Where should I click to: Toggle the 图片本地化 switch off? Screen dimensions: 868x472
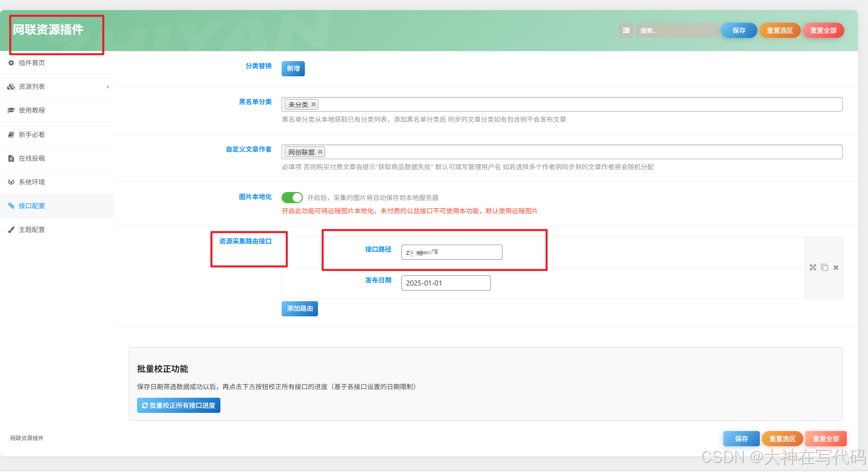(292, 198)
